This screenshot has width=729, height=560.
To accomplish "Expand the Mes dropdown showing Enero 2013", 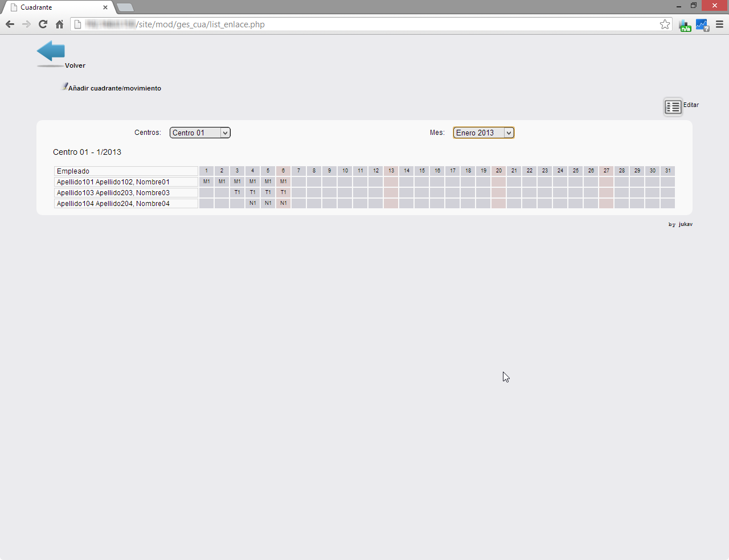I will [484, 133].
